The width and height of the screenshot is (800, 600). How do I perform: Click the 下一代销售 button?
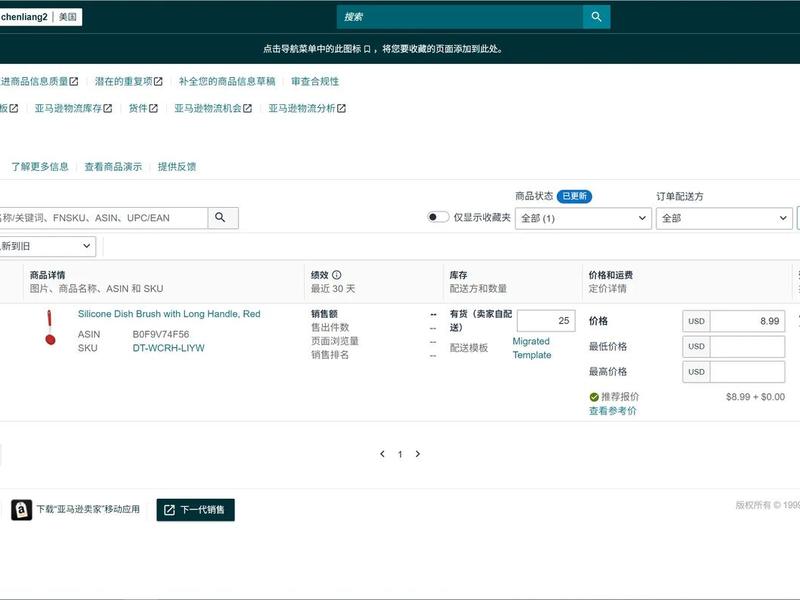tap(195, 510)
